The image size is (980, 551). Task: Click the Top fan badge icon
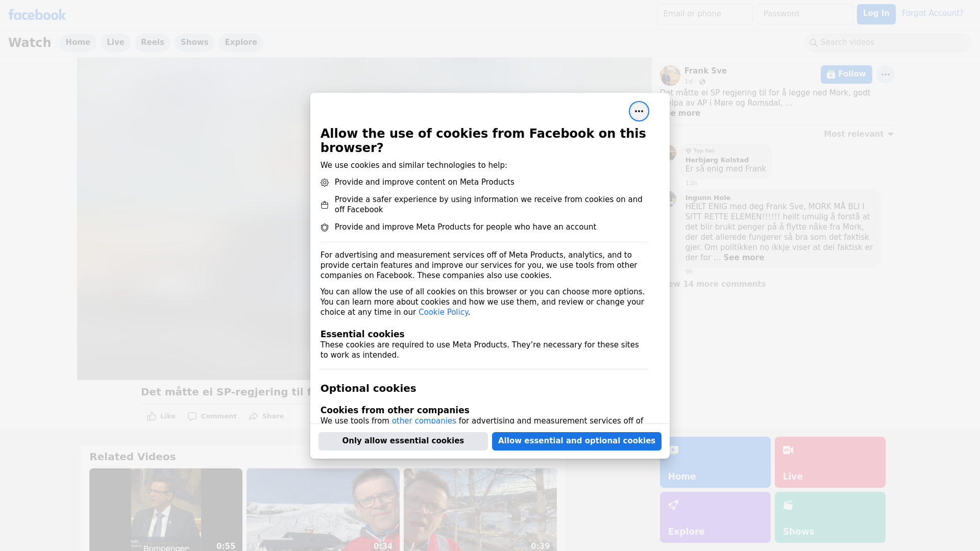(x=688, y=151)
